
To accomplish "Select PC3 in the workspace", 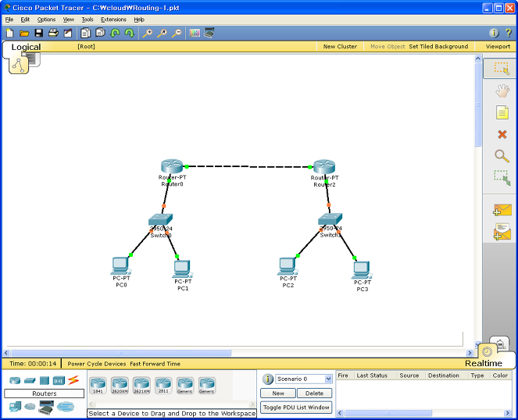I will (362, 271).
